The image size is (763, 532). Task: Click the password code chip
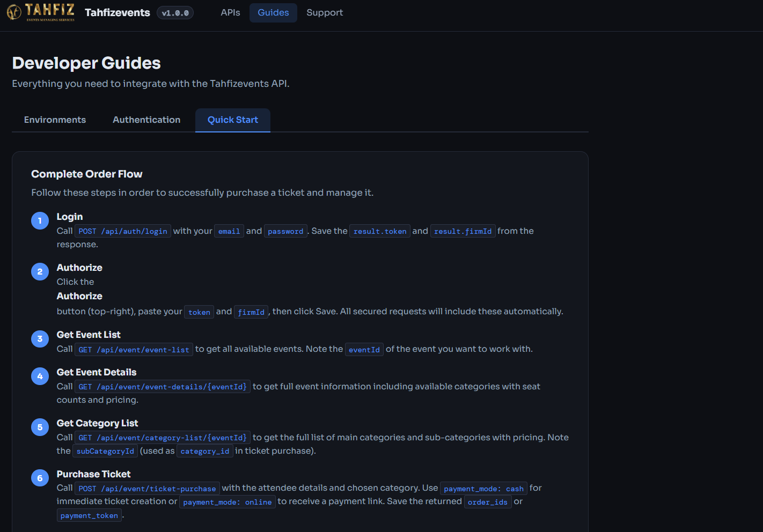point(285,231)
